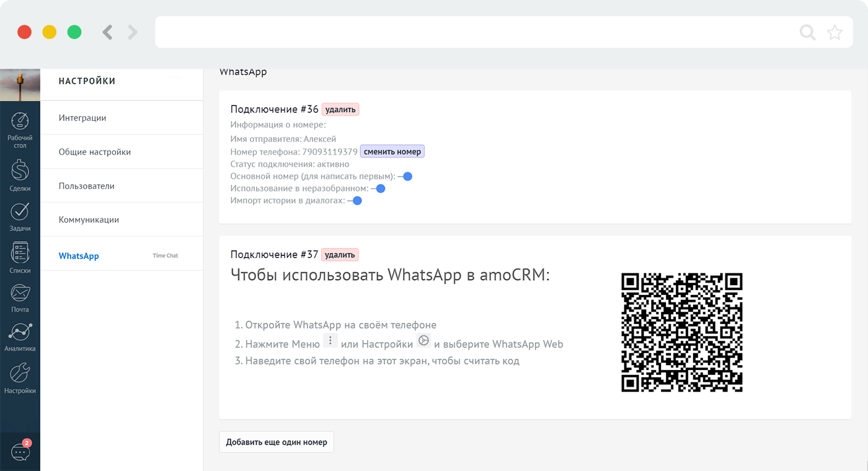Image resolution: width=868 pixels, height=471 pixels.
Task: Delete Подключение #37 with удалить button
Action: (340, 255)
